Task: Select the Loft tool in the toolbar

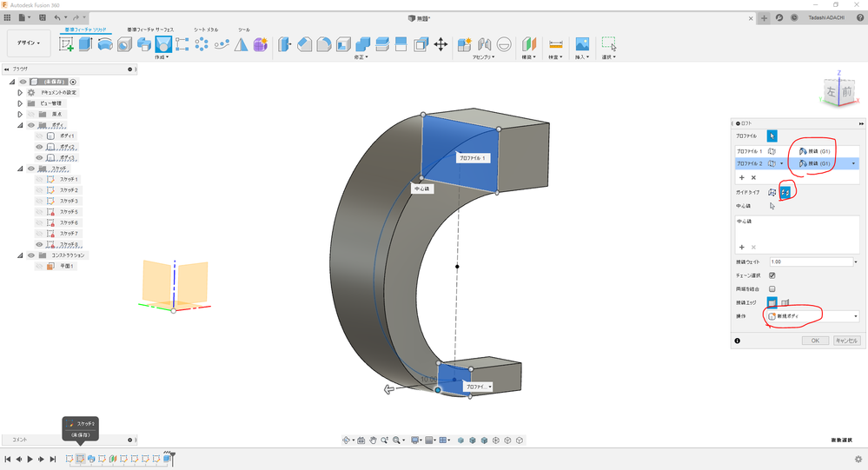Action: (x=162, y=44)
